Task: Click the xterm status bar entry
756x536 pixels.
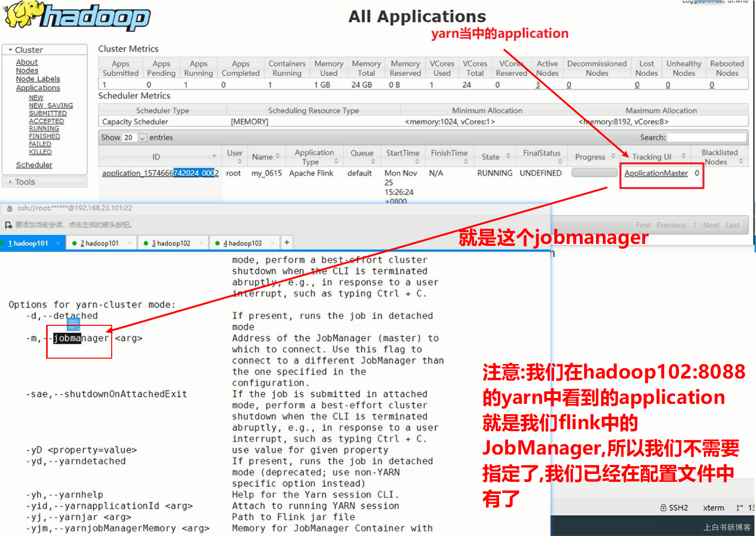Action: [713, 508]
